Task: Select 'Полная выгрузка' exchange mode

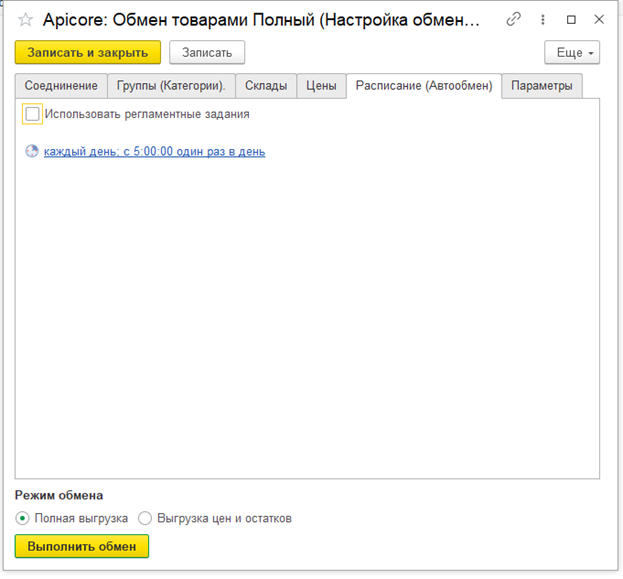Action: point(23,518)
